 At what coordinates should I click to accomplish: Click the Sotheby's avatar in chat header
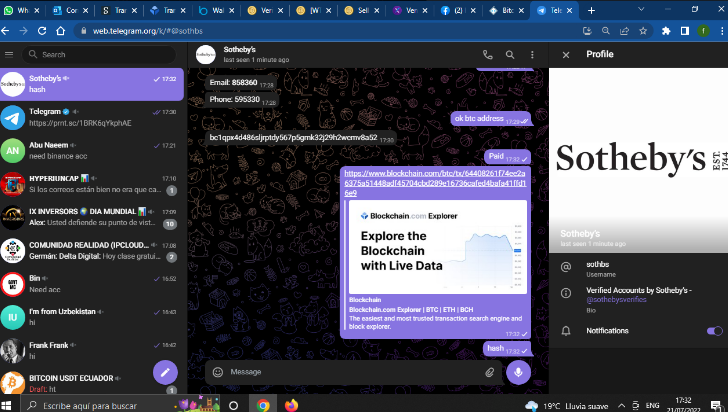pyautogui.click(x=206, y=55)
